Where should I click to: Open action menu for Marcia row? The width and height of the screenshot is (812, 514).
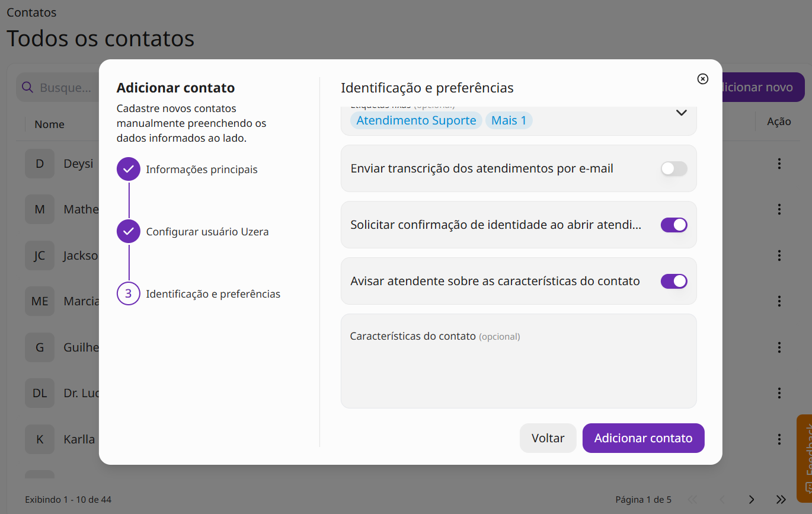tap(779, 301)
